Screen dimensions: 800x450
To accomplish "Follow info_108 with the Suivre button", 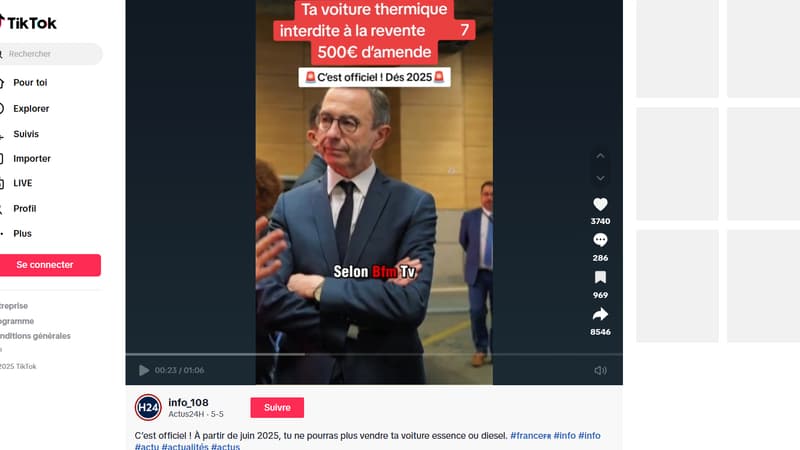I will pyautogui.click(x=277, y=408).
